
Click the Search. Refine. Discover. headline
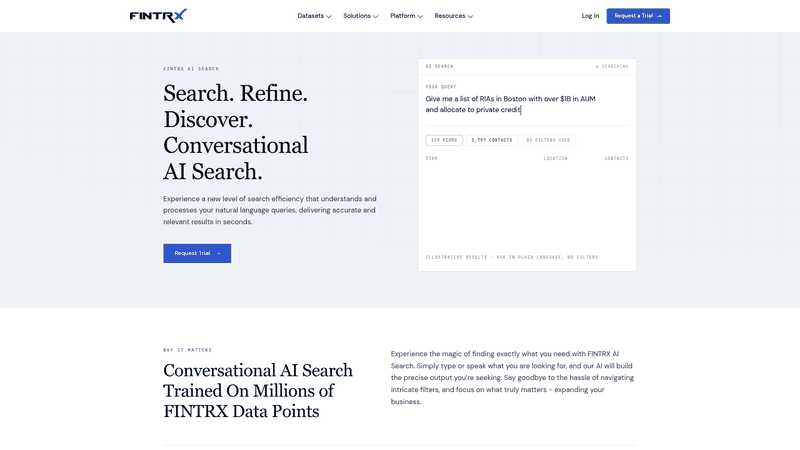tap(236, 133)
